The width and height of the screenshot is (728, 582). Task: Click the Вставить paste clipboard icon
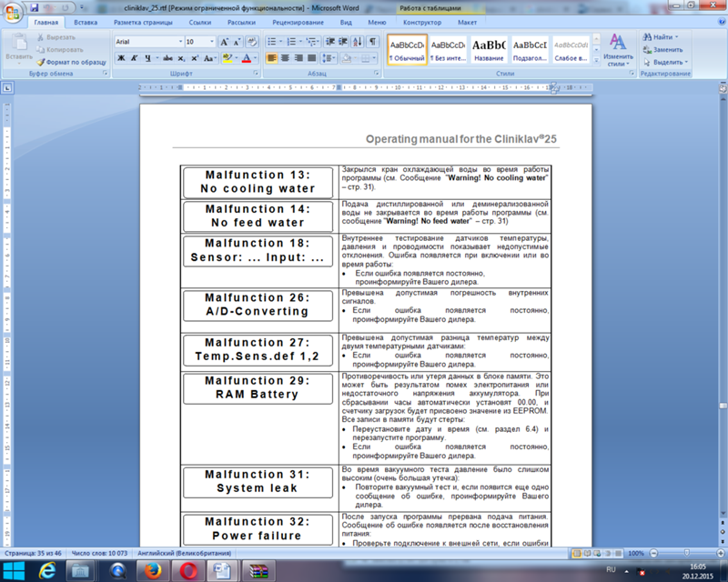pos(19,42)
